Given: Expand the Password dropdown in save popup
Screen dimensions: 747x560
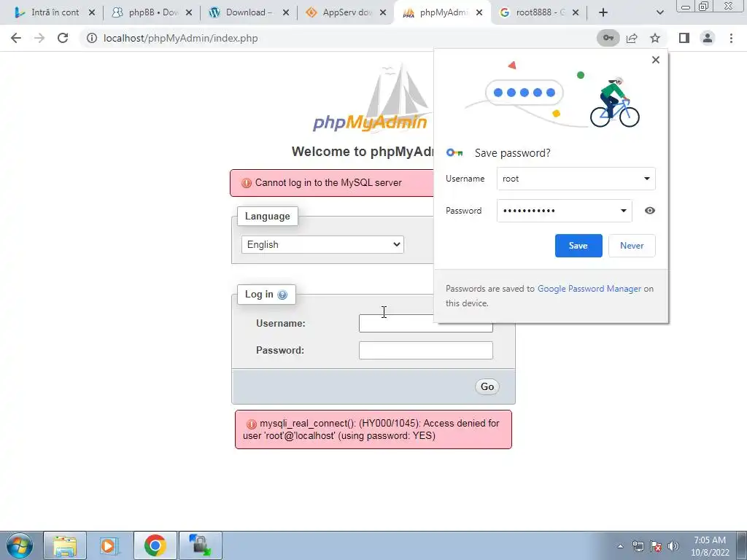Looking at the screenshot, I should pos(623,211).
